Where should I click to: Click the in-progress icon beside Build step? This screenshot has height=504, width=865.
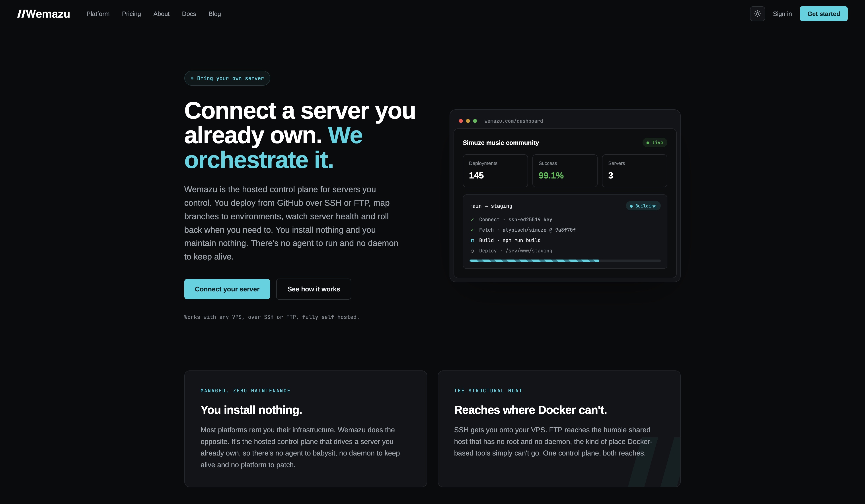[x=472, y=240]
